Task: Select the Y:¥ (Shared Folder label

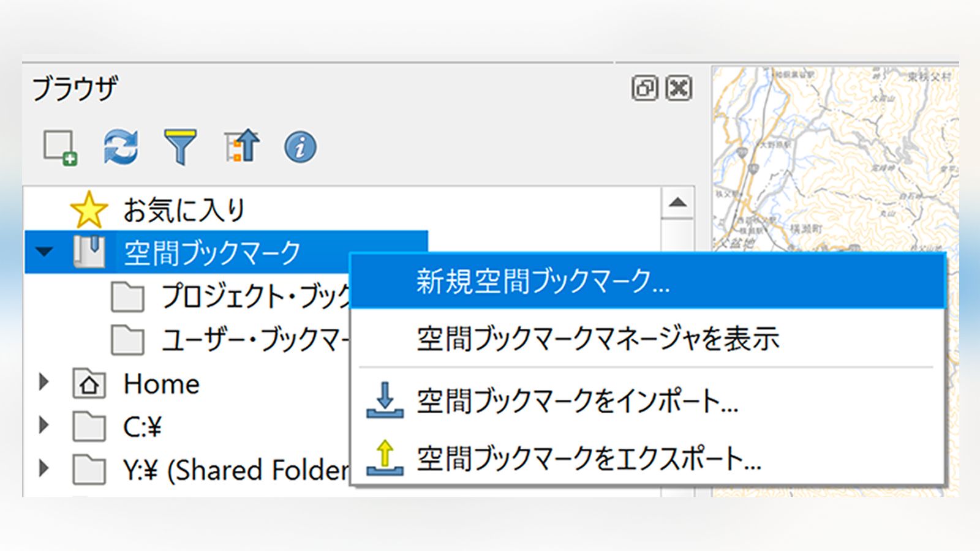Action: [236, 470]
